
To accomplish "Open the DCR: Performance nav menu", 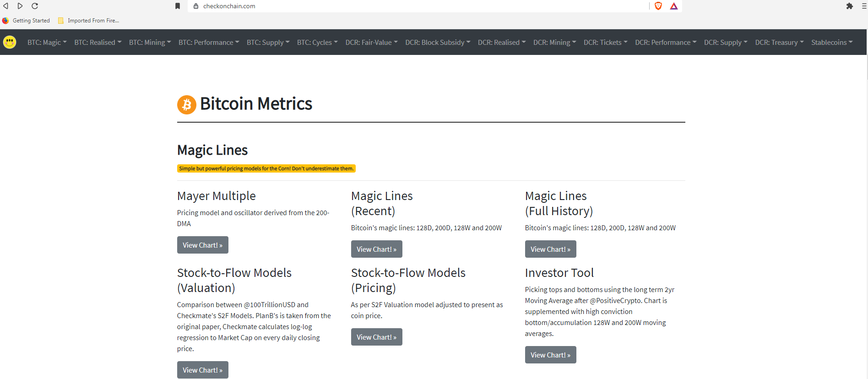I will click(x=666, y=42).
